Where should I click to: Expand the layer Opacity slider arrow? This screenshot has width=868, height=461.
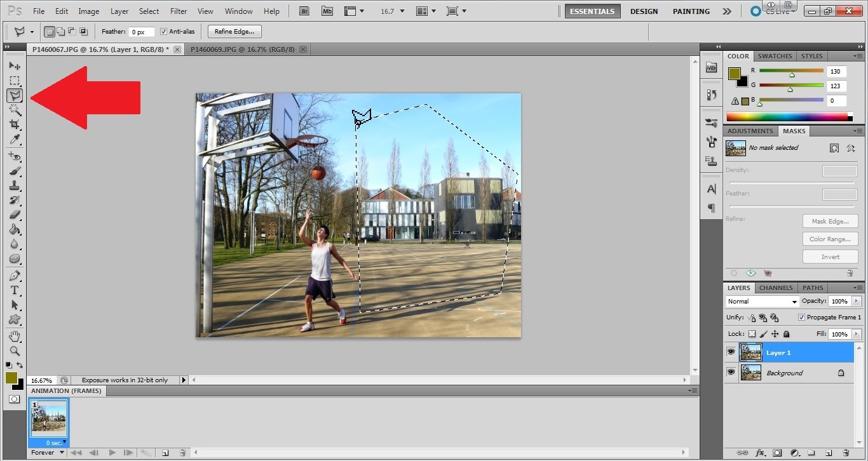click(857, 301)
